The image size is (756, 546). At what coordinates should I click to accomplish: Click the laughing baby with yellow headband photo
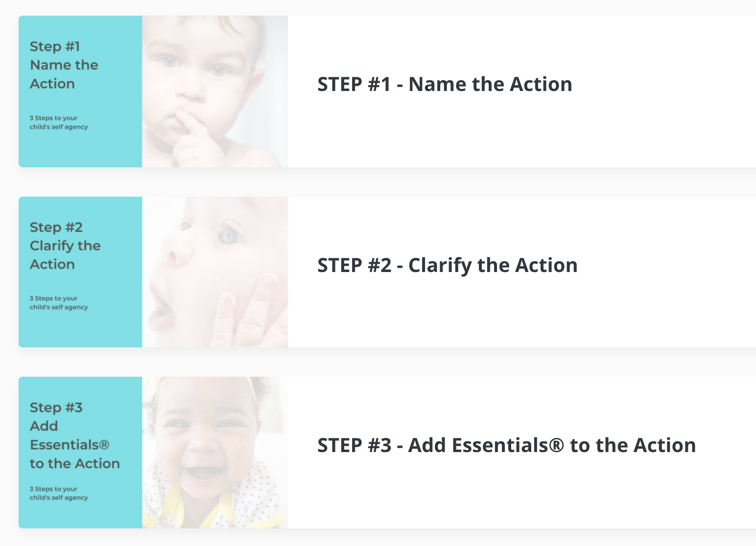[x=215, y=453]
